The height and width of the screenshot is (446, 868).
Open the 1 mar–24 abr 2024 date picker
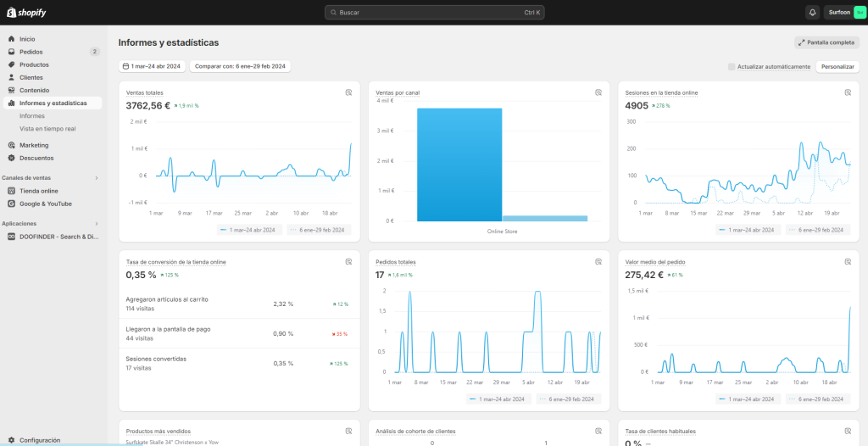[152, 66]
